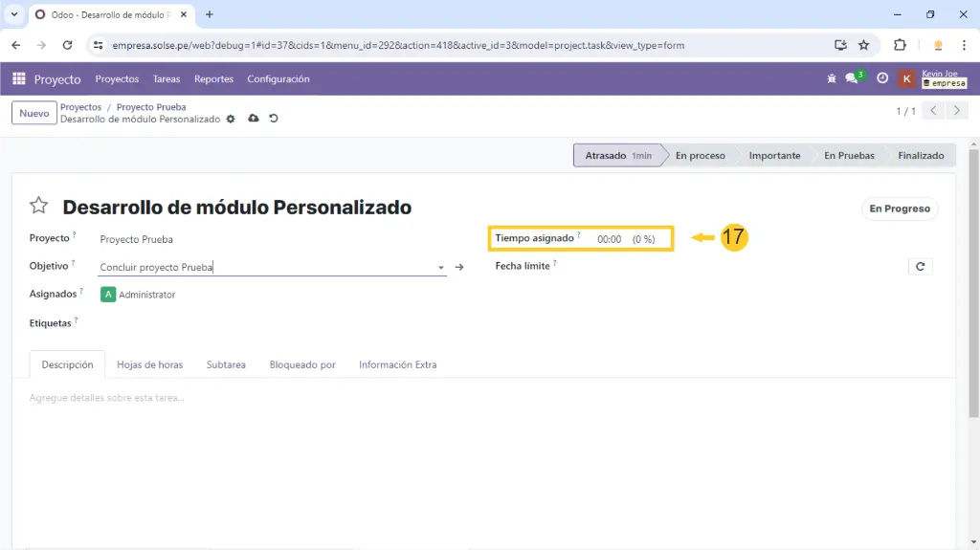
Task: Click the Nuevo button
Action: tap(34, 113)
